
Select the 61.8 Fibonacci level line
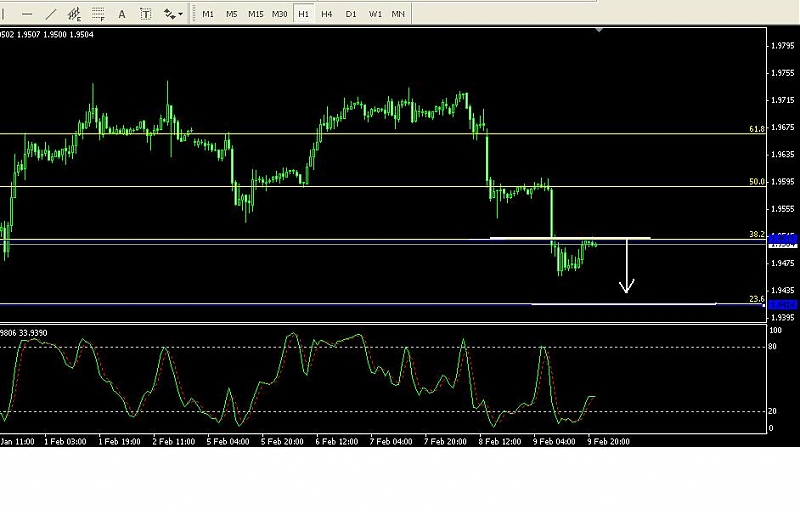tap(400, 133)
